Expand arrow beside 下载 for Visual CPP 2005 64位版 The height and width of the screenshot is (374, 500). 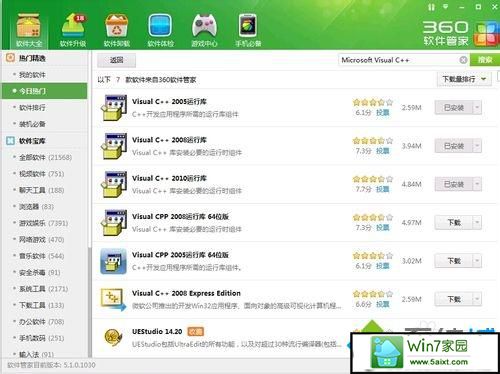477,261
